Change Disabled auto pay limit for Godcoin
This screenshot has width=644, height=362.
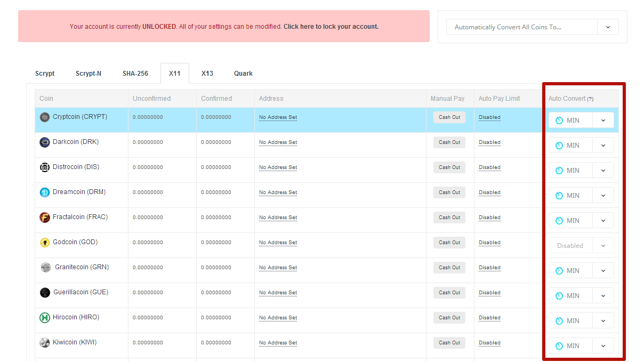click(x=489, y=243)
